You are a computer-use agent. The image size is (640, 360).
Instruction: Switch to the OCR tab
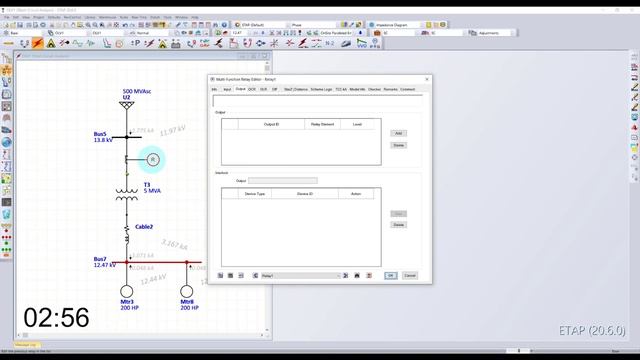tap(252, 89)
